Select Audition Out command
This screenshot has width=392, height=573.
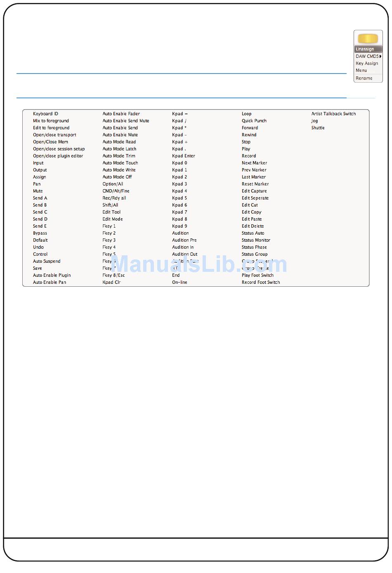pyautogui.click(x=185, y=254)
